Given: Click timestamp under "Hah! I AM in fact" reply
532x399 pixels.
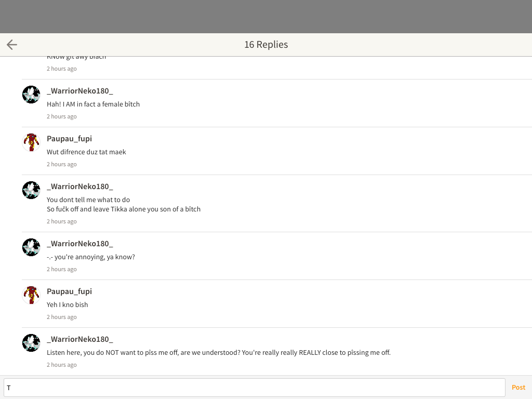Looking at the screenshot, I should pyautogui.click(x=62, y=116).
